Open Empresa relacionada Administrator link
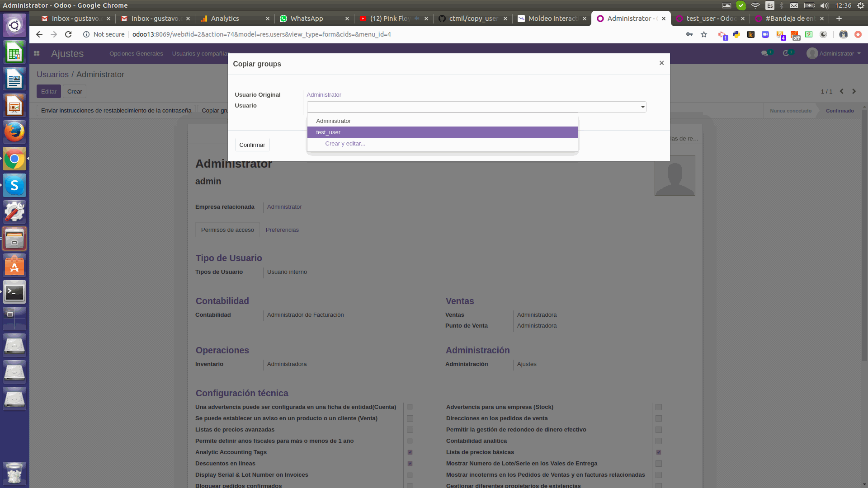 coord(284,207)
